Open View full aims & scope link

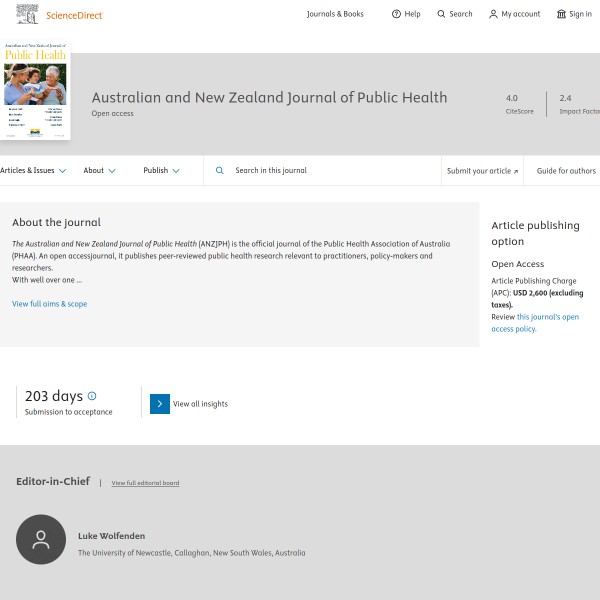(x=49, y=304)
